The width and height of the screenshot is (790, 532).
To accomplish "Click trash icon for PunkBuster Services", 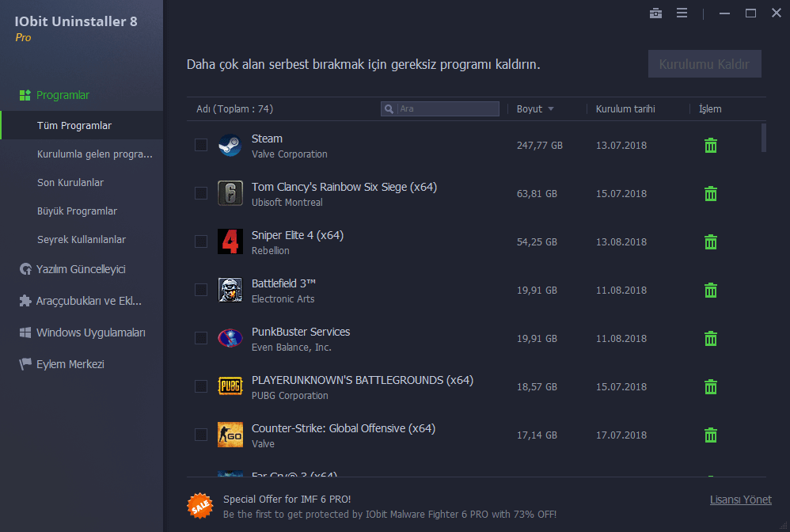I will 710,339.
